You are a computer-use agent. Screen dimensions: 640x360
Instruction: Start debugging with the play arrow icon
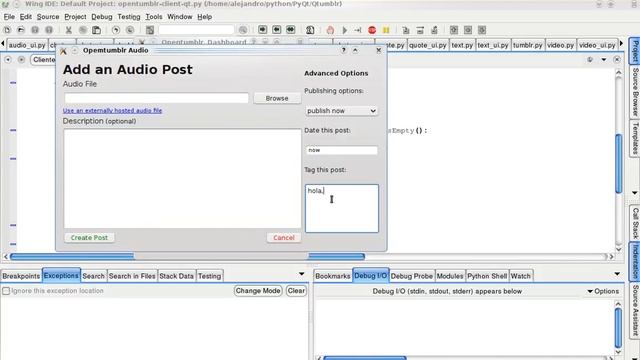point(344,30)
